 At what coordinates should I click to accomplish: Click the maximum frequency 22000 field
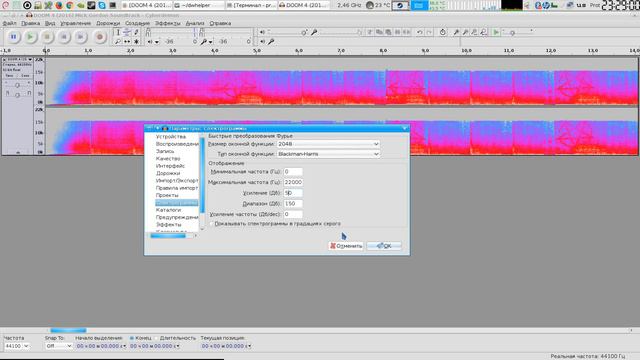pos(293,182)
